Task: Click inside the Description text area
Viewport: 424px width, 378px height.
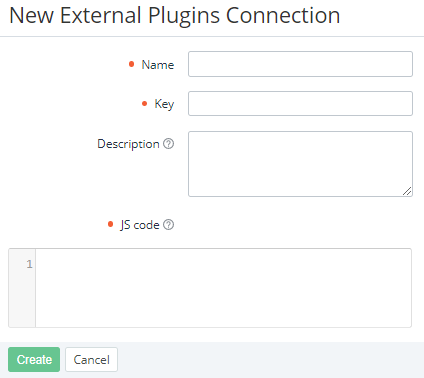Action: pos(300,164)
